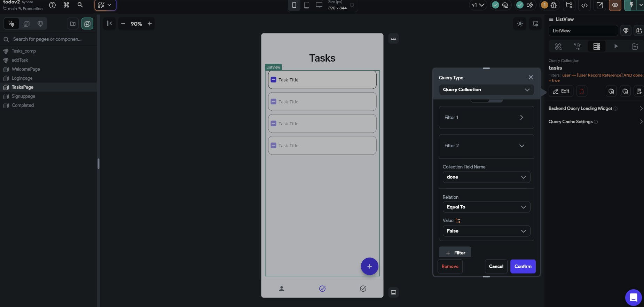Open the Collection Field Name dropdown
This screenshot has width=644, height=307.
(486, 177)
